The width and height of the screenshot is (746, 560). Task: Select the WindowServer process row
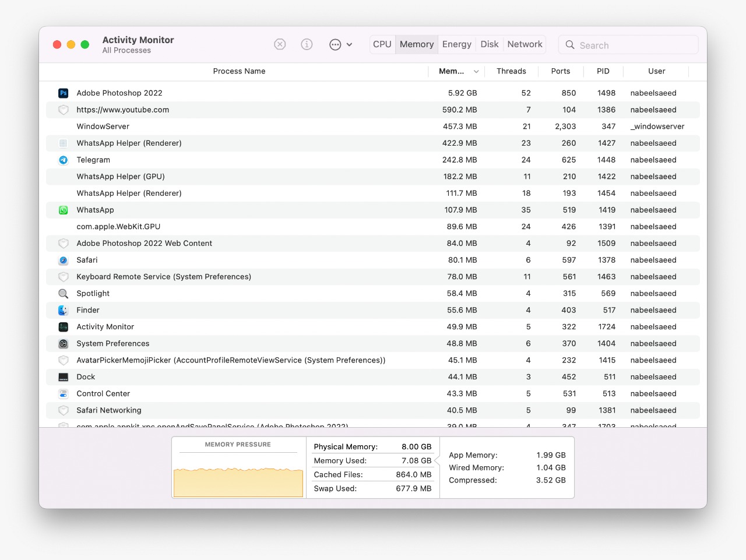coord(373,126)
